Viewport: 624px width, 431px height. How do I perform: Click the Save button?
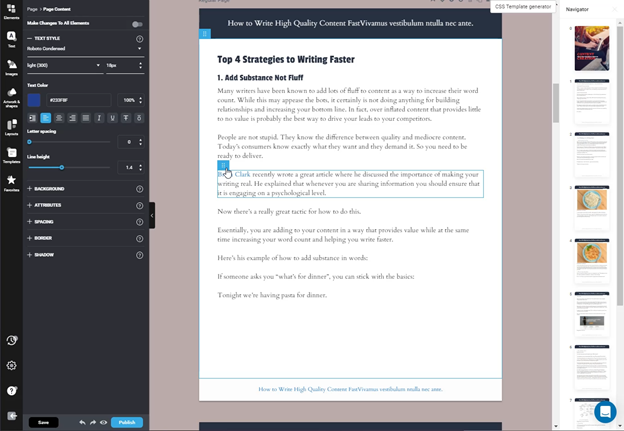(43, 422)
